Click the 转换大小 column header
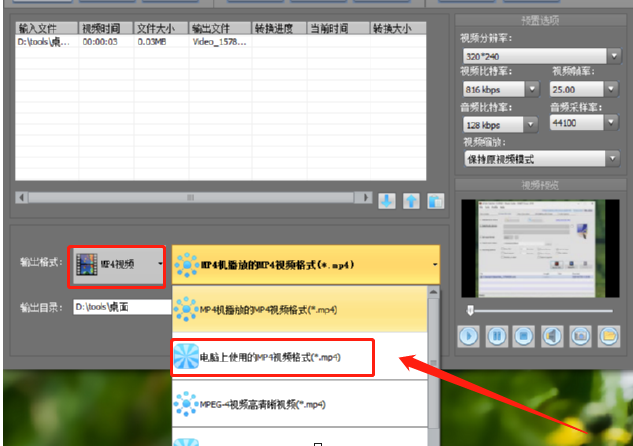 tap(398, 28)
